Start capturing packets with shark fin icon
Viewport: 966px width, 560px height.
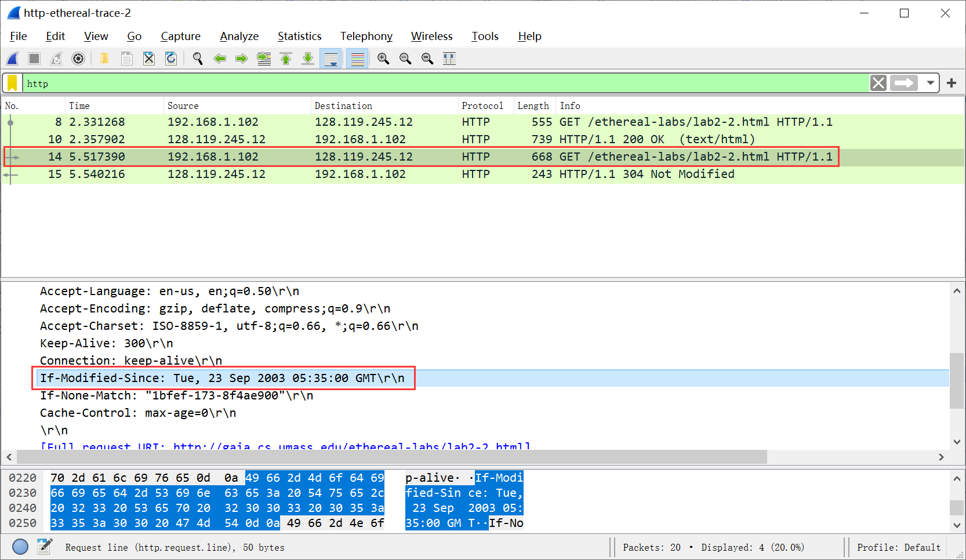12,59
